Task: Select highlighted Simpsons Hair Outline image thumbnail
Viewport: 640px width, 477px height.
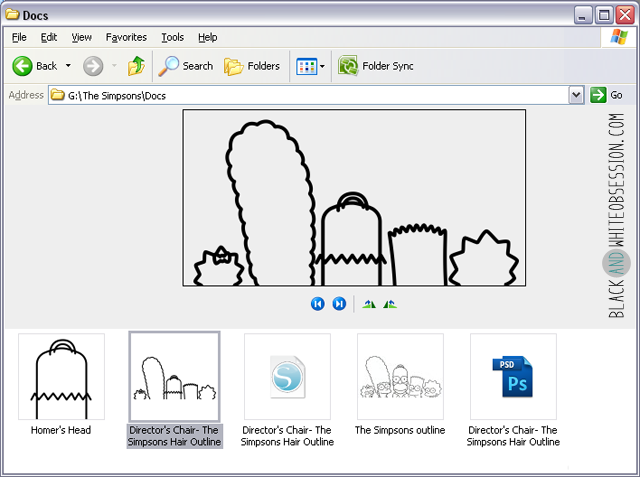Action: pyautogui.click(x=174, y=376)
